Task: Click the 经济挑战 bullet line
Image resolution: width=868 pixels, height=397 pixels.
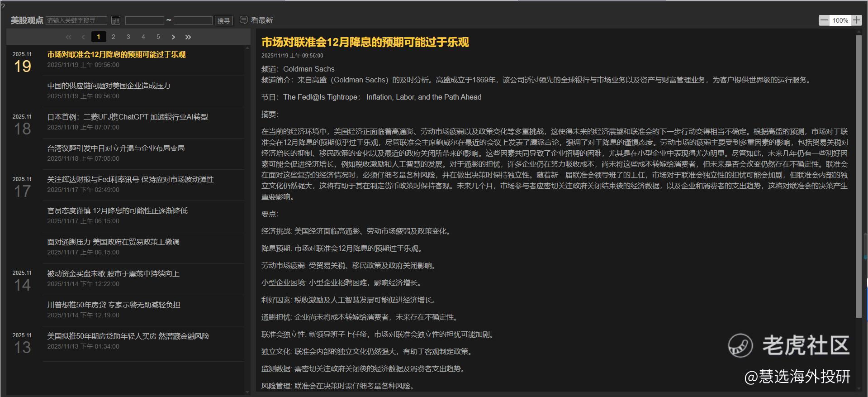Action: pos(356,231)
